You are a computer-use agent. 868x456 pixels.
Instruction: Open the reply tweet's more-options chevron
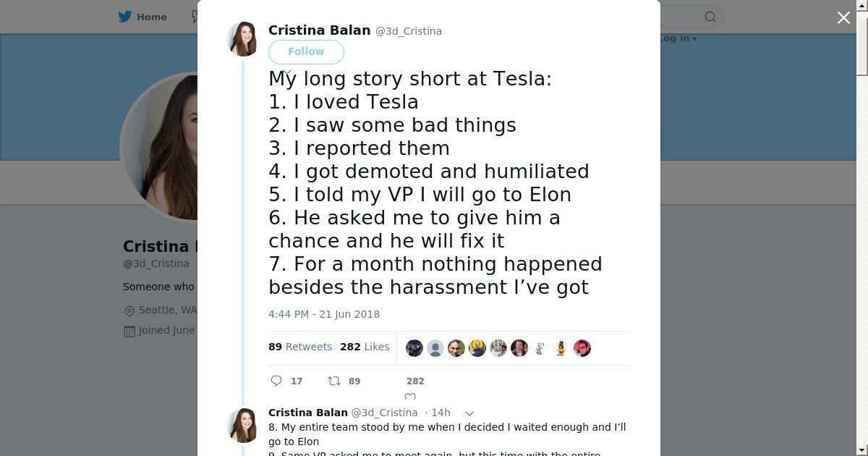click(x=469, y=413)
